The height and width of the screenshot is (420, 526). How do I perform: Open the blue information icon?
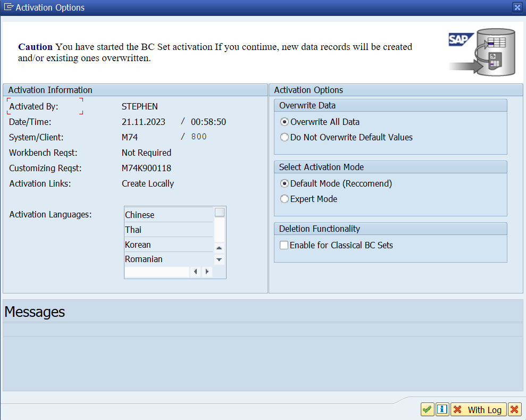pos(442,409)
